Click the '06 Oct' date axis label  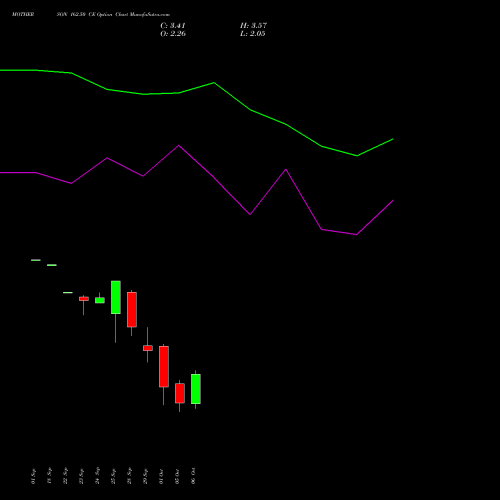click(193, 476)
